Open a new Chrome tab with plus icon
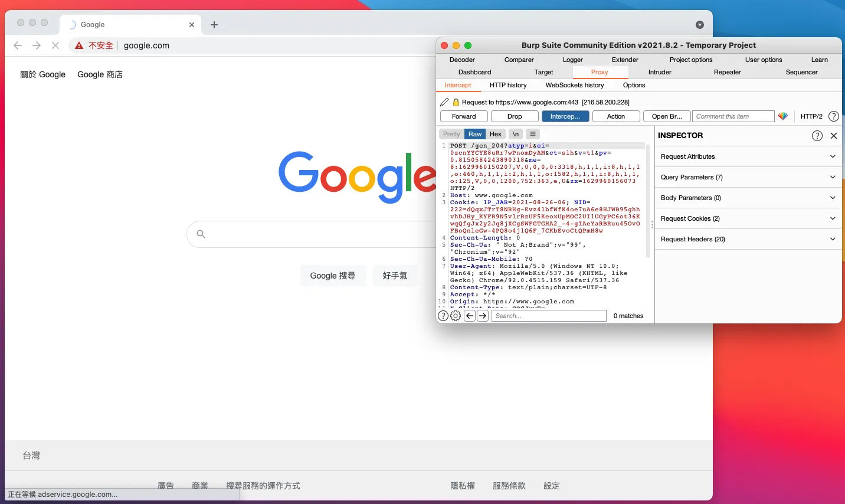Viewport: 845px width, 504px height. [x=214, y=25]
